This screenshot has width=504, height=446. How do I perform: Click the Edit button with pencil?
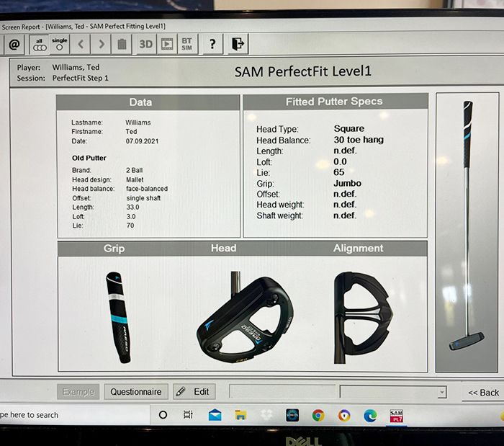pos(194,392)
